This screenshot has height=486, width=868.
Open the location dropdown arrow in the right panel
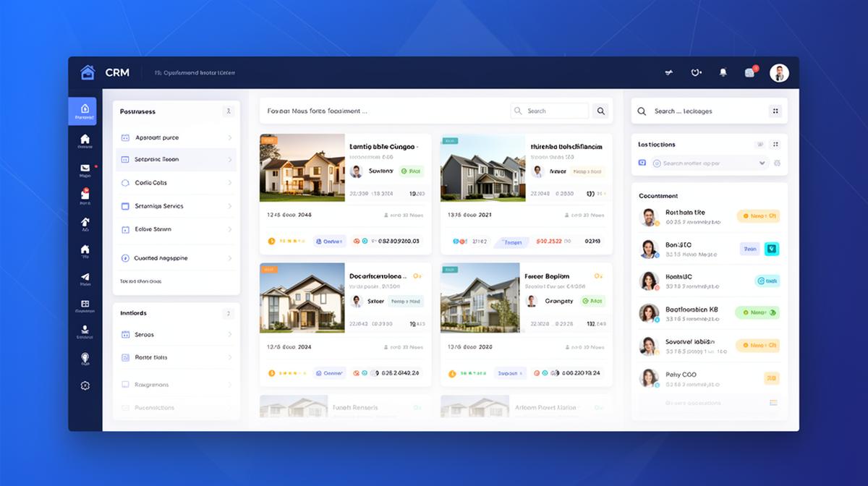762,163
